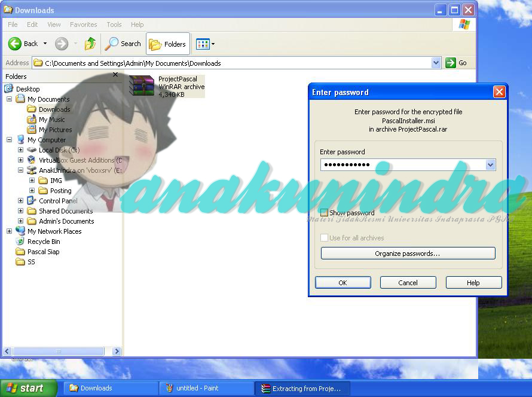Click the Up one level folder icon
The width and height of the screenshot is (532, 397).
(x=90, y=43)
